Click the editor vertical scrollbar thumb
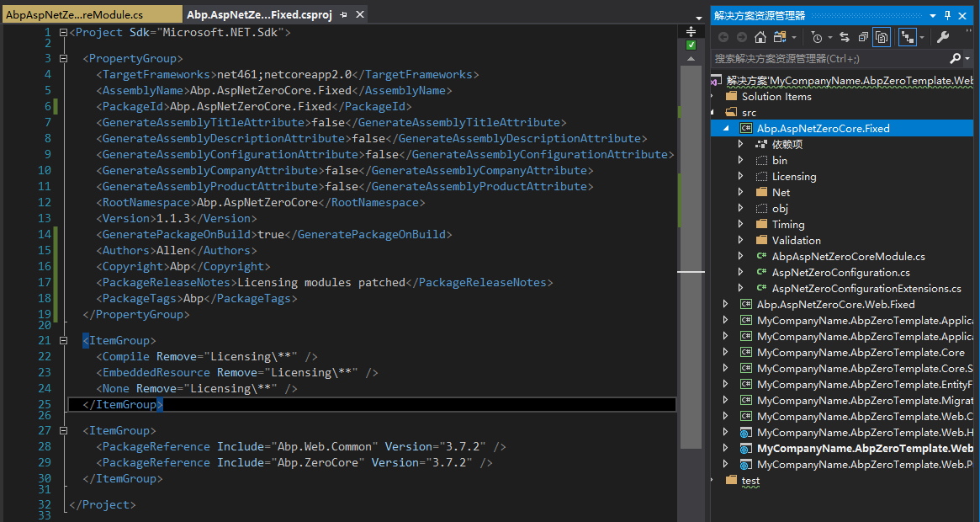980x522 pixels. pyautogui.click(x=691, y=257)
